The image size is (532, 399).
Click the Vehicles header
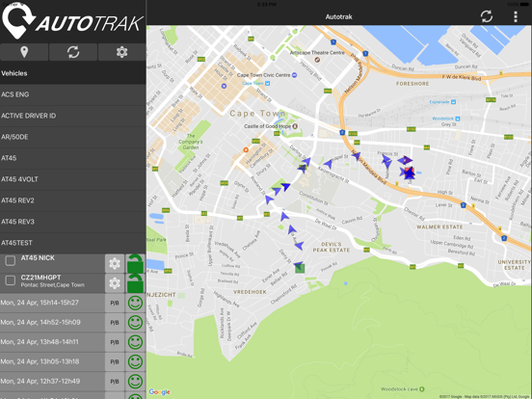click(73, 73)
